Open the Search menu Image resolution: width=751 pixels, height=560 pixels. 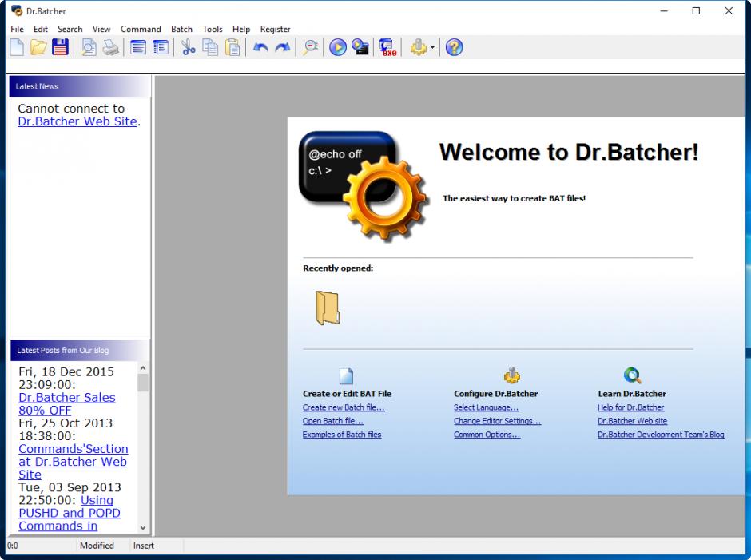[x=70, y=29]
